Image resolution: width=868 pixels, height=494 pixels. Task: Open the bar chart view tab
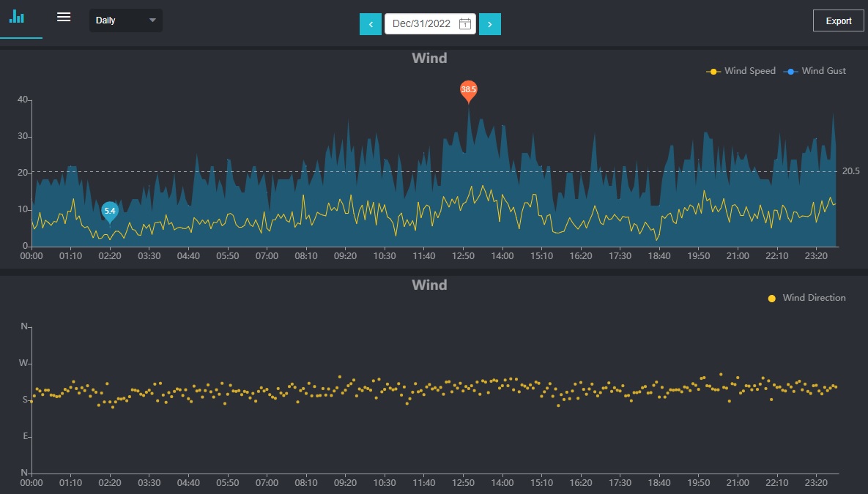[x=17, y=18]
